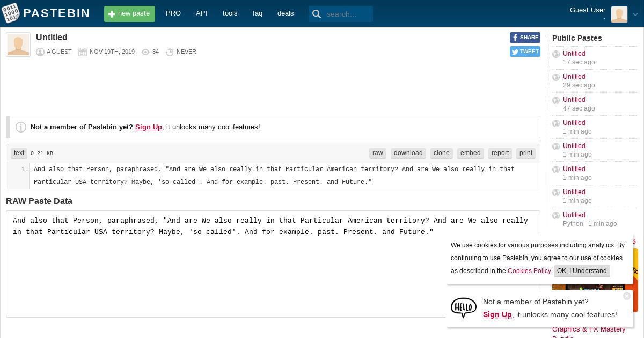Viewport: 644px width, 338px height.
Task: Open the Cookies Policy link
Action: (529, 271)
